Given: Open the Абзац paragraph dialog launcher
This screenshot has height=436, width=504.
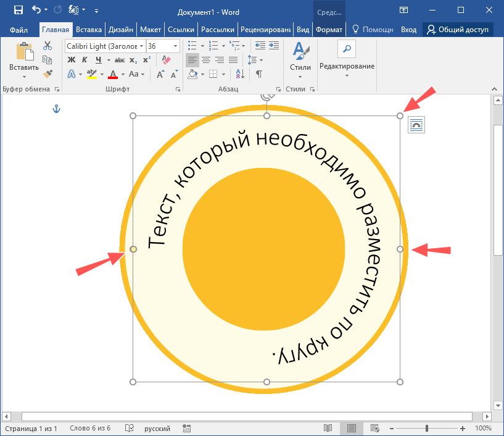Looking at the screenshot, I should pos(278,90).
